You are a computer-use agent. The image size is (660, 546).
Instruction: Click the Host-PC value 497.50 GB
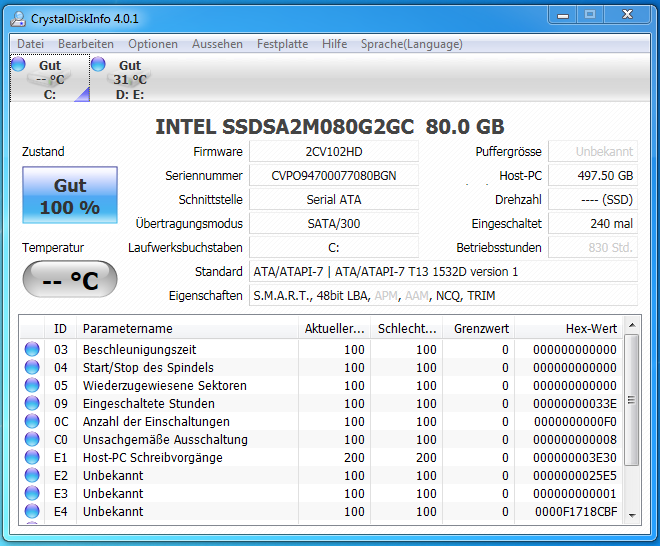coord(593,176)
